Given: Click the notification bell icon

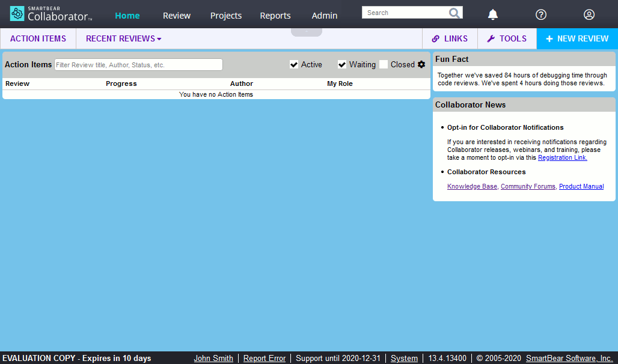Looking at the screenshot, I should (492, 14).
